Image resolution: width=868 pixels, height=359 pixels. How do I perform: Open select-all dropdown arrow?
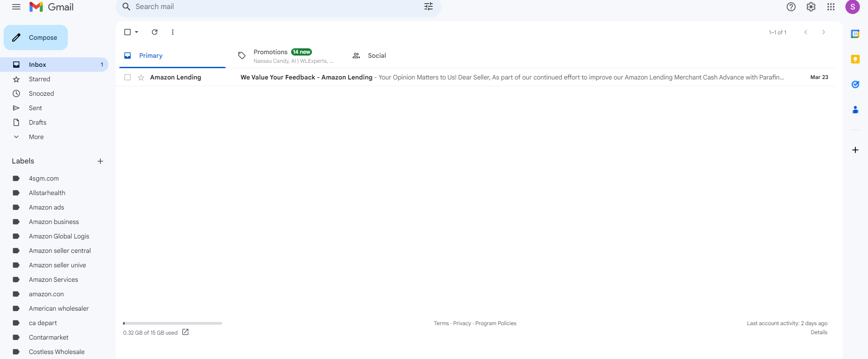137,32
